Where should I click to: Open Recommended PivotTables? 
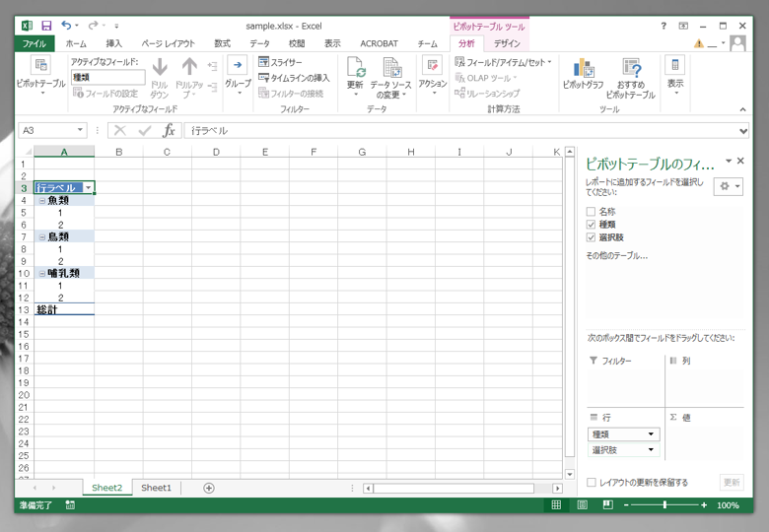tap(631, 79)
